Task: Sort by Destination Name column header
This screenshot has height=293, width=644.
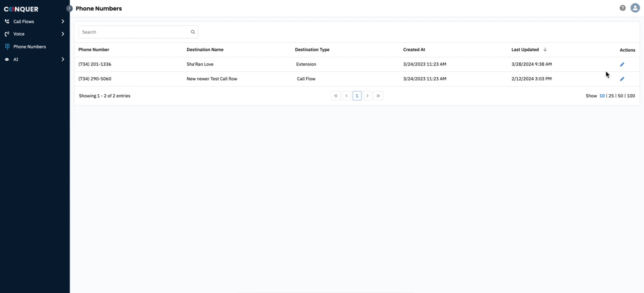Action: [205, 50]
